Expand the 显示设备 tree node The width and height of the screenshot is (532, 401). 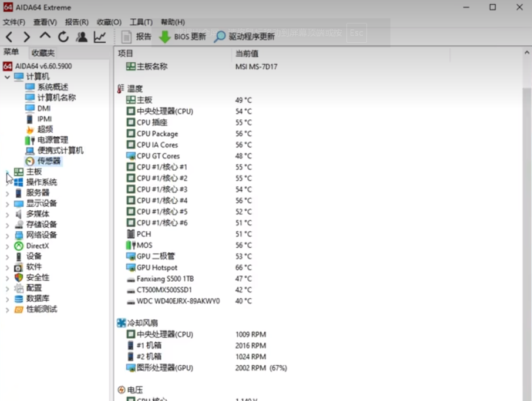pyautogui.click(x=8, y=204)
